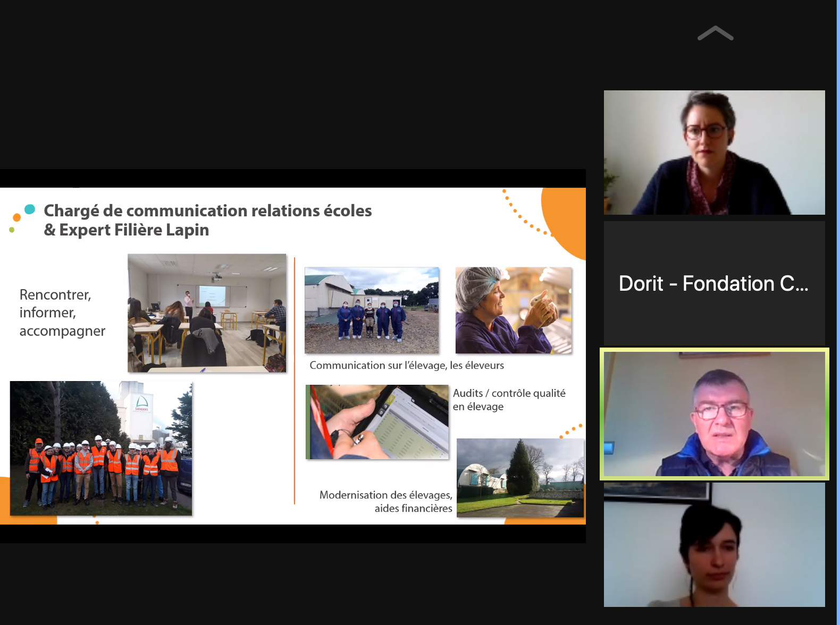This screenshot has width=840, height=625.
Task: Click the 'Modernisation des élevages, aides financières' caption
Action: 386,502
